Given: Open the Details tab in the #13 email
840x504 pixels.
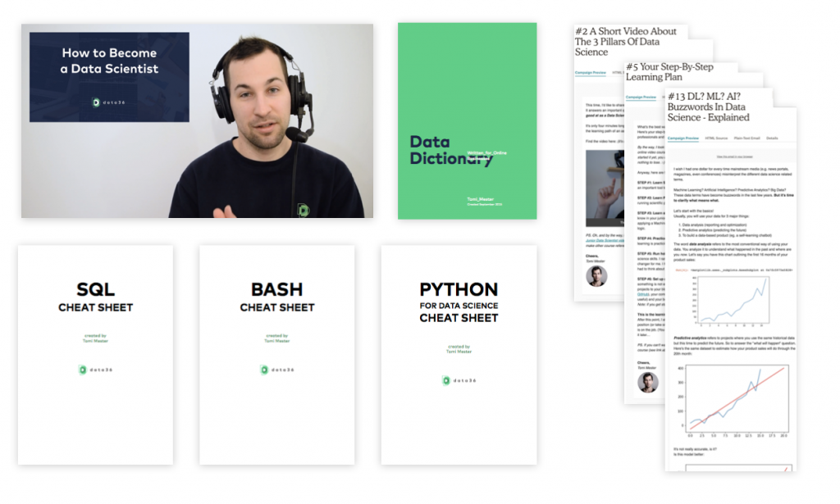Looking at the screenshot, I should [772, 138].
